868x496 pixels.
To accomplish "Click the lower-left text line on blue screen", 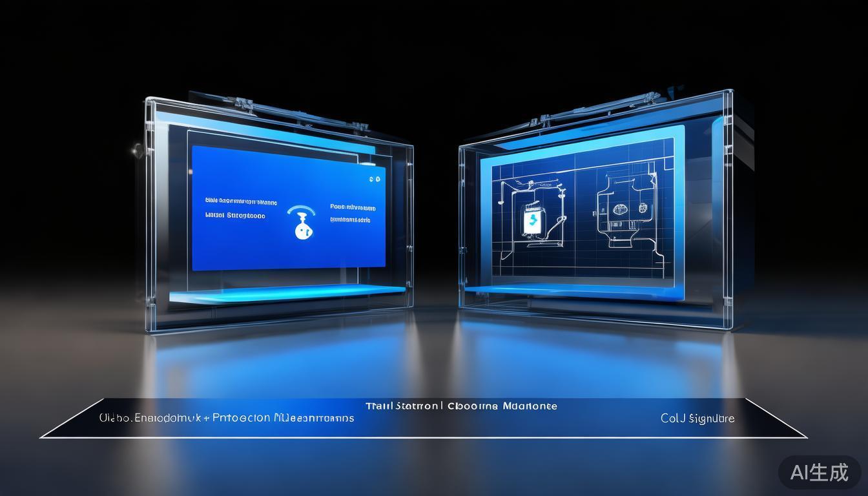I will pos(235,216).
